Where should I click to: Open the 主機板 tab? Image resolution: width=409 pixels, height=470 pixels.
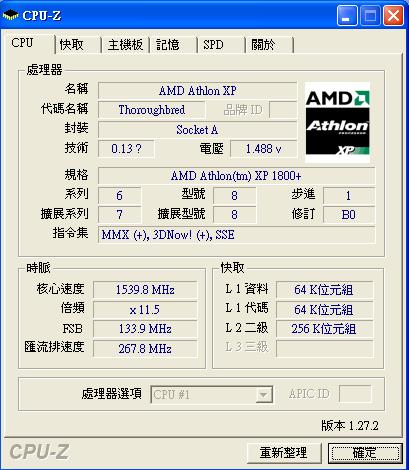point(125,45)
